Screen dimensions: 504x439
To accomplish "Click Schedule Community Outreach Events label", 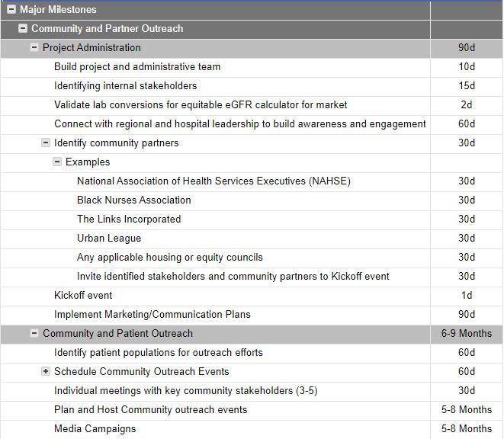I will (x=142, y=371).
